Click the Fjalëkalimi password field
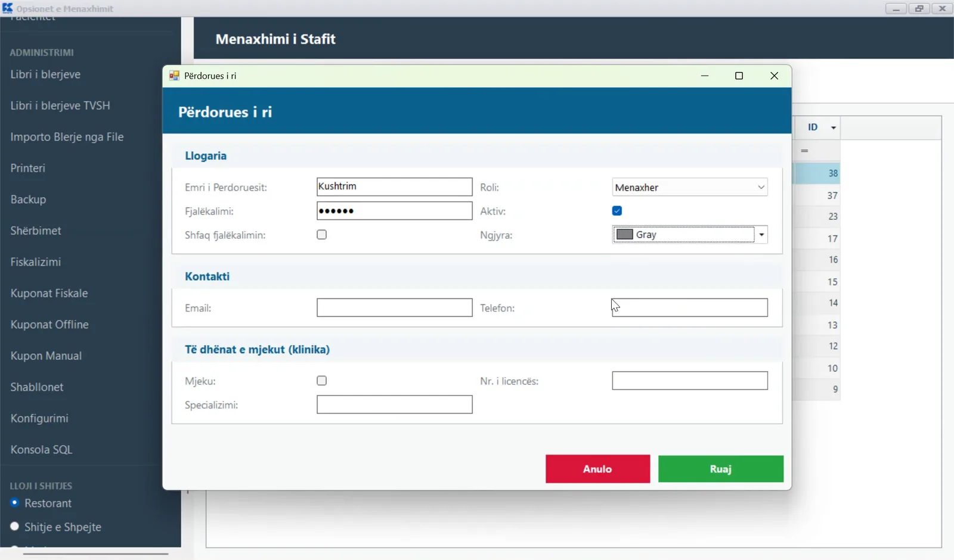The image size is (954, 560). point(395,211)
